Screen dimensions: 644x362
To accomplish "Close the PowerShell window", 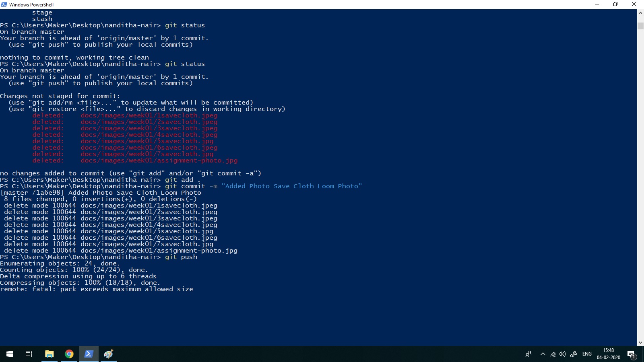I will [634, 4].
